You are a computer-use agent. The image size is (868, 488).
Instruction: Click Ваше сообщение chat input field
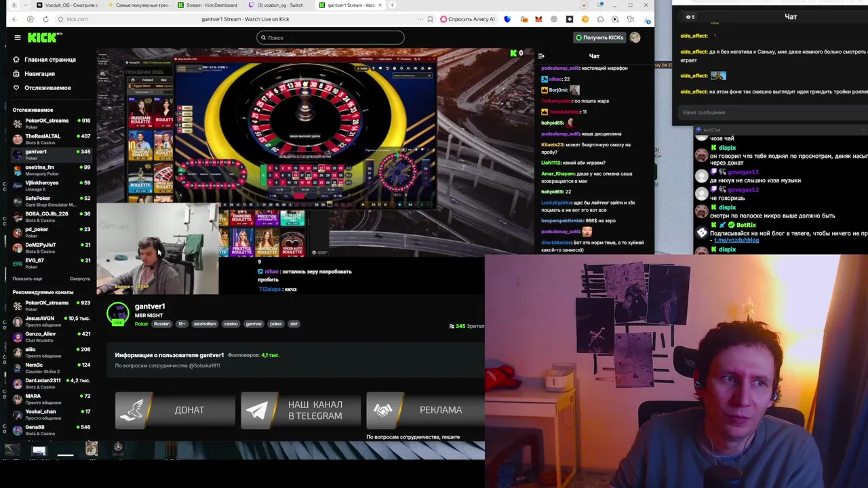(x=772, y=112)
